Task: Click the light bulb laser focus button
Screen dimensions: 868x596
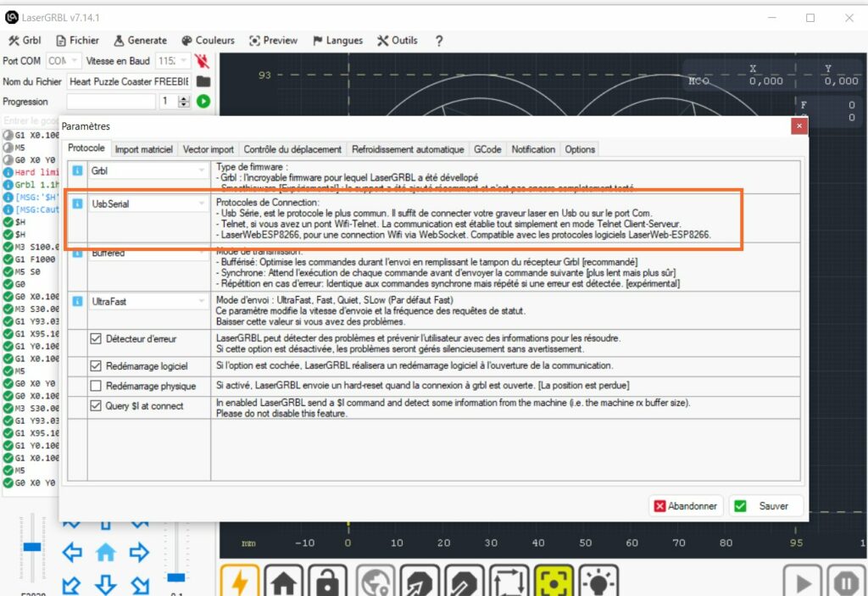Action: (x=599, y=582)
